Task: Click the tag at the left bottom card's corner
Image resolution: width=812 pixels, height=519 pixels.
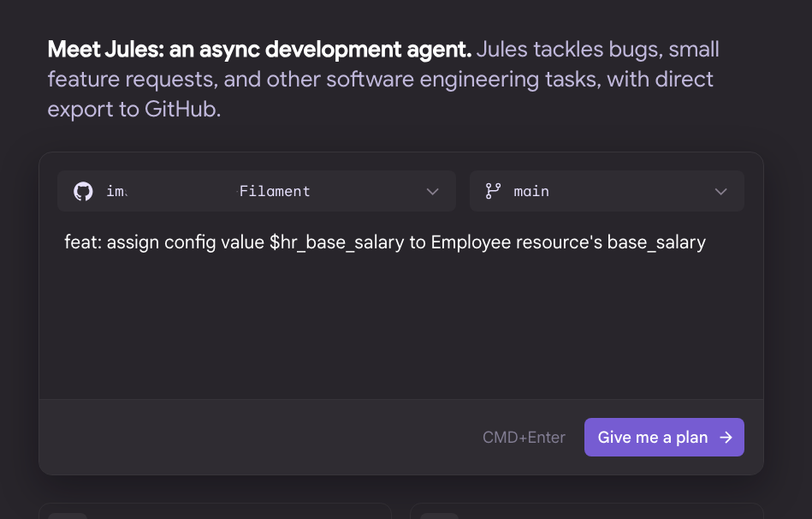Action: click(x=68, y=516)
